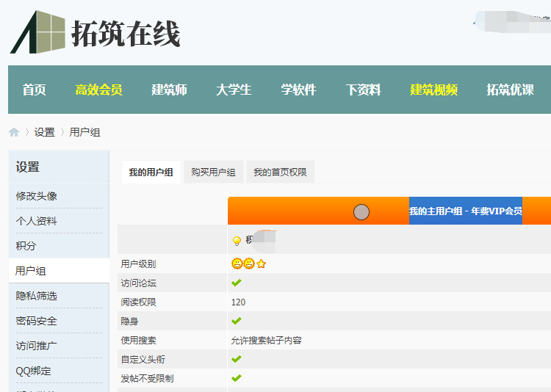The image size is (551, 392).
Task: Open 下资料 navigation item
Action: point(364,90)
